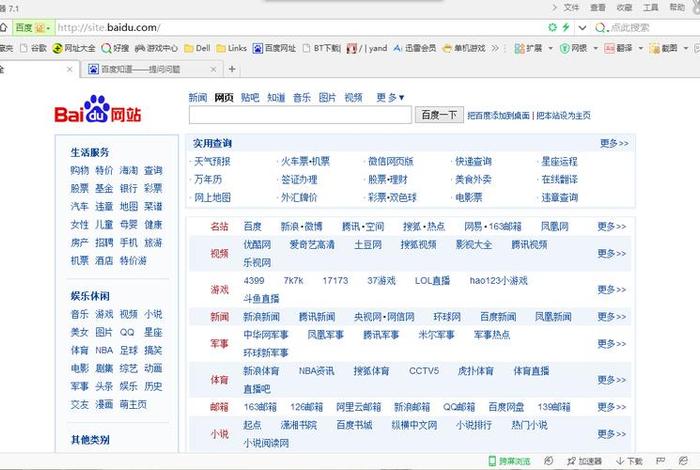This screenshot has height=470, width=700.
Task: Open the Links bookmarks folder
Action: (231, 48)
